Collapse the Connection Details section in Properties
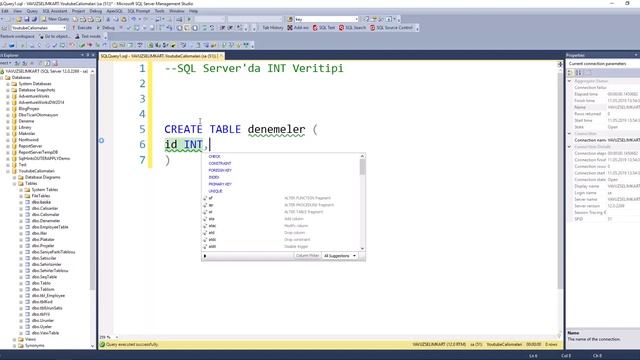 569,147
